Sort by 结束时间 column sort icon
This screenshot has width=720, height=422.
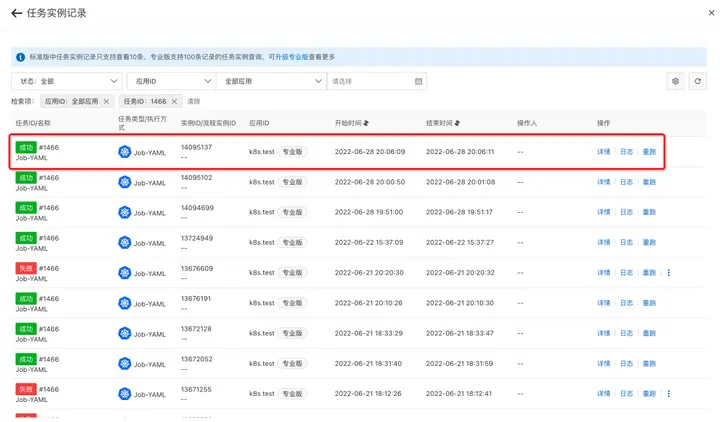coord(457,123)
